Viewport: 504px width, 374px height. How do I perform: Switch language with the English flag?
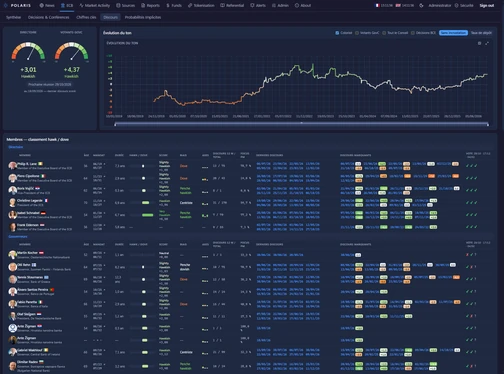[398, 5]
